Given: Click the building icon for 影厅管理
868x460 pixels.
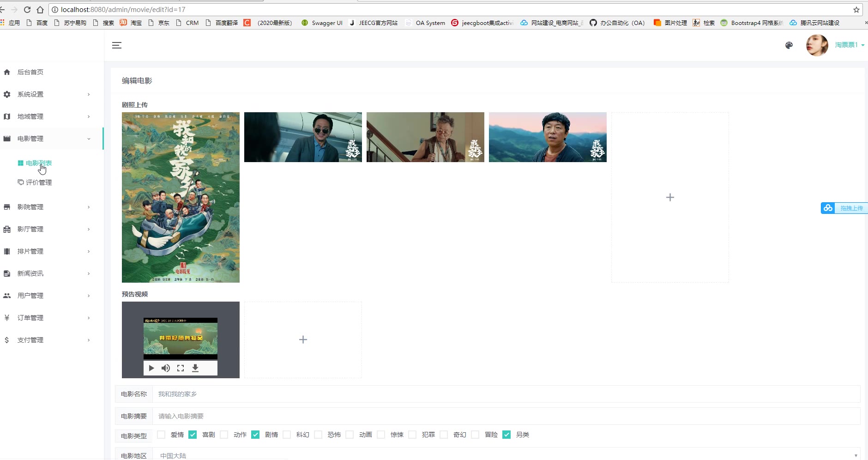Looking at the screenshot, I should pyautogui.click(x=7, y=229).
